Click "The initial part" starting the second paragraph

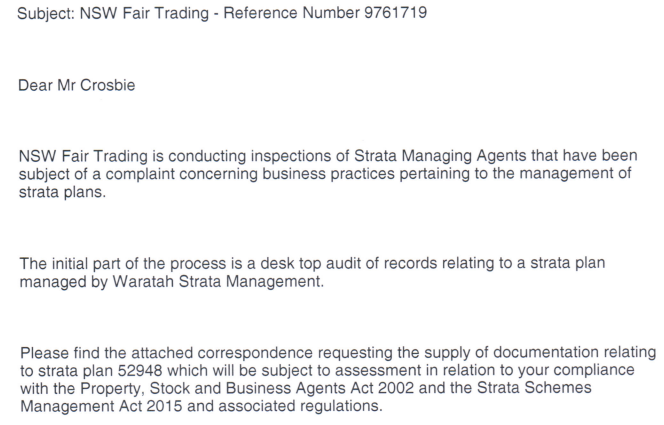point(70,264)
